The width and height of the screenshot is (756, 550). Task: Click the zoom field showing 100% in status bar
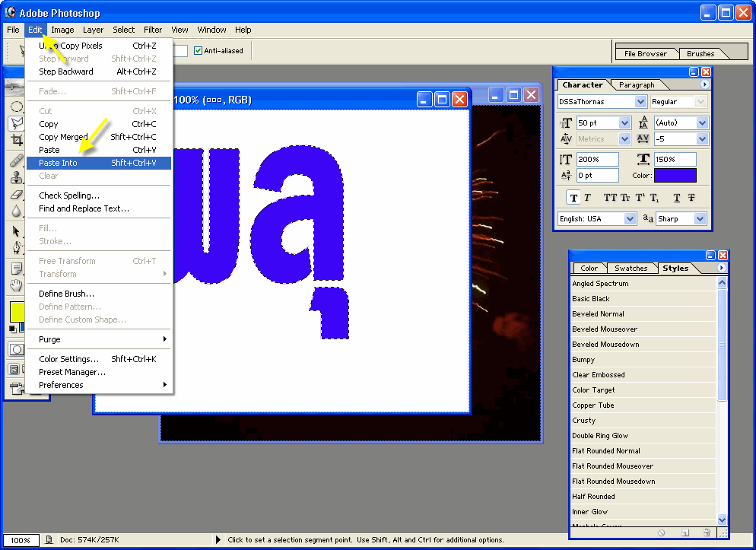tap(21, 540)
